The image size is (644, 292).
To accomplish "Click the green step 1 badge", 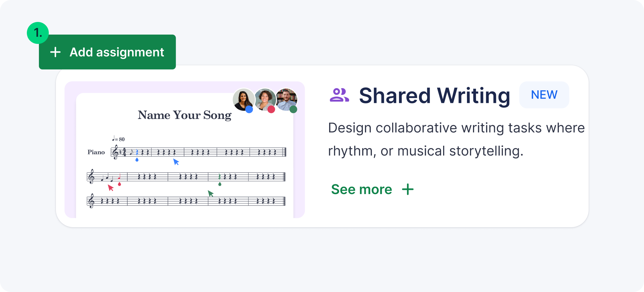I will pyautogui.click(x=38, y=33).
